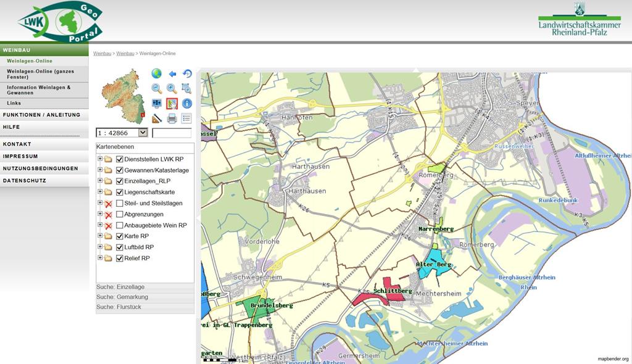The height and width of the screenshot is (364, 632).
Task: Enable Steil- und Steilstlagen layer
Action: tap(120, 203)
